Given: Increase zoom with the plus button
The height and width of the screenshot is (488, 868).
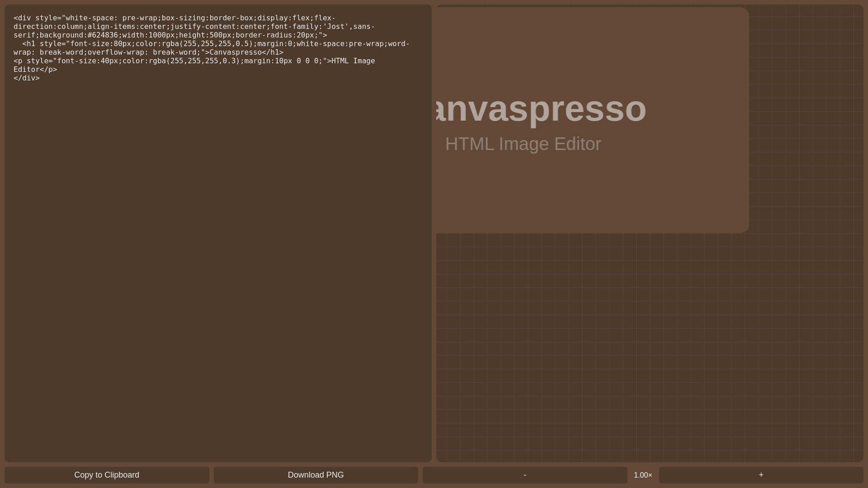Looking at the screenshot, I should (x=761, y=475).
